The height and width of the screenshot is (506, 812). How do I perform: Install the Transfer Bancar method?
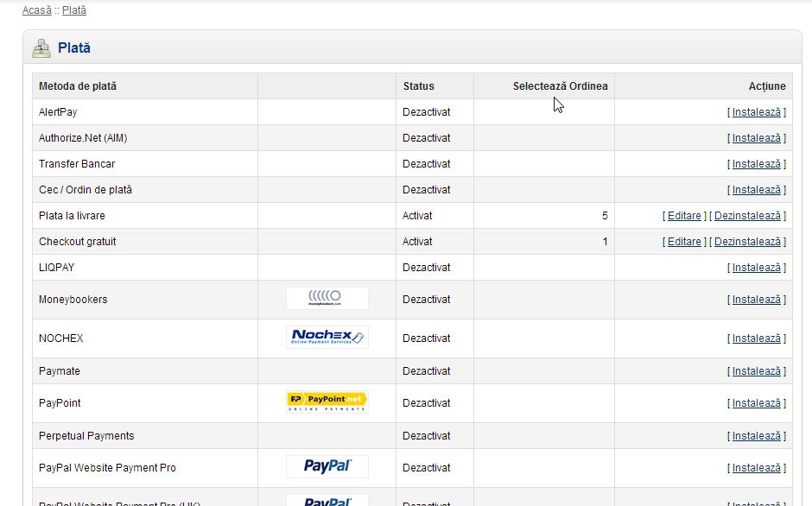(x=756, y=164)
